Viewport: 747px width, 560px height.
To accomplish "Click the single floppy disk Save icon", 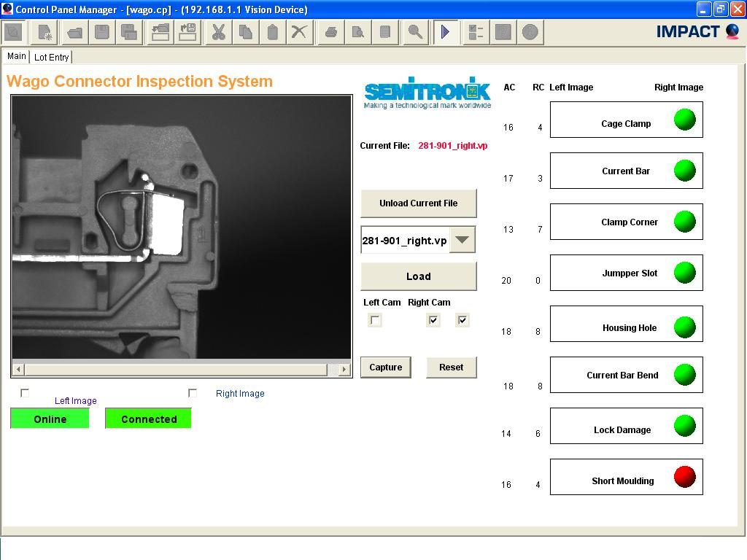I will pos(102,32).
